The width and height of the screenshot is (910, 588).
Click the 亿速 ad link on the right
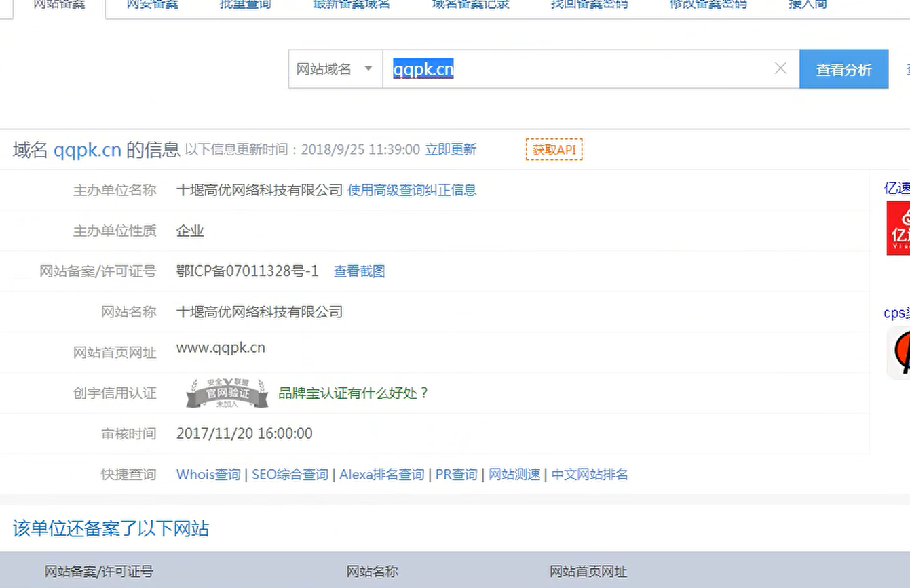click(897, 189)
